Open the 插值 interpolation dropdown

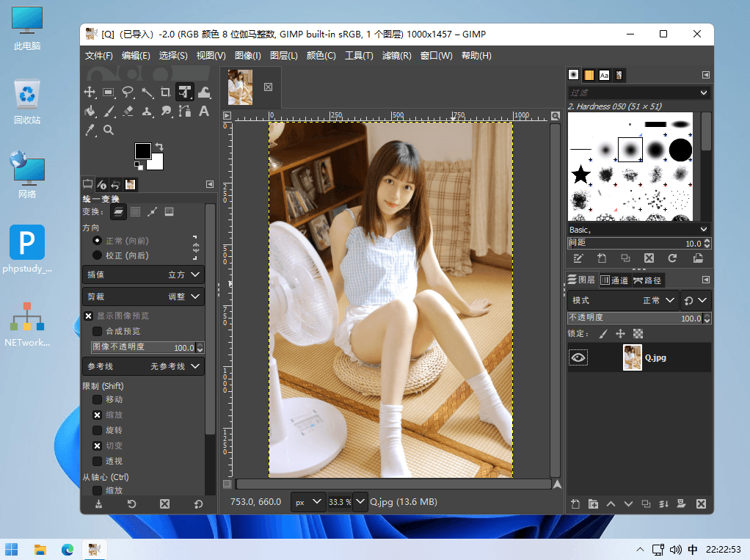[144, 274]
